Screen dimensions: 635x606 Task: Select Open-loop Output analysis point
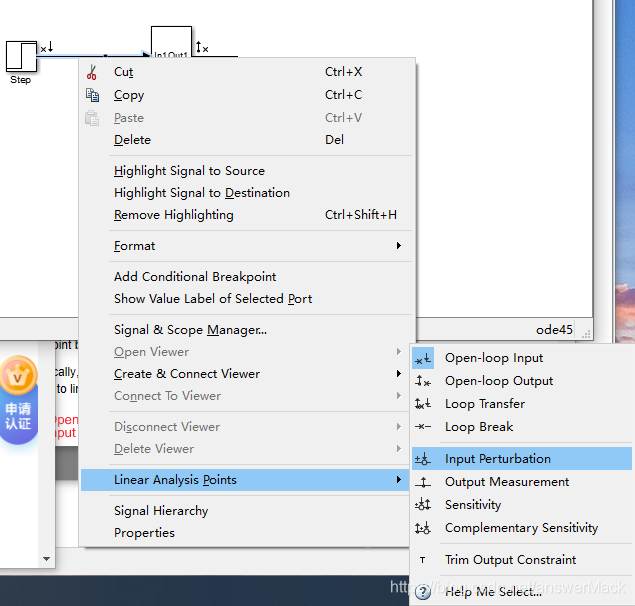[x=522, y=381]
